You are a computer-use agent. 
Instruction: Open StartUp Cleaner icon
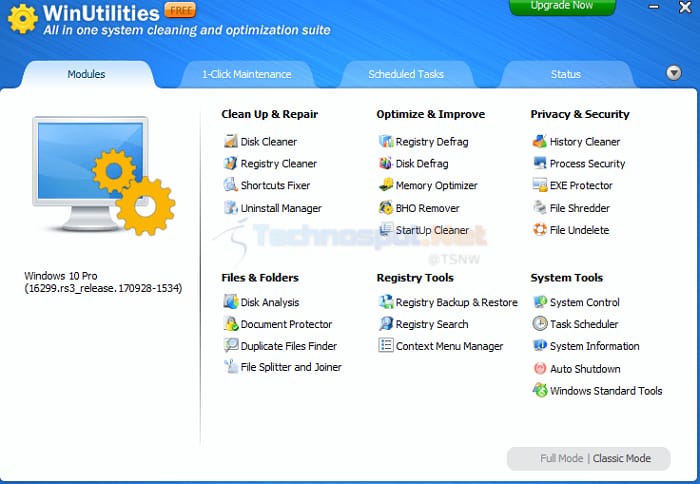coord(386,229)
